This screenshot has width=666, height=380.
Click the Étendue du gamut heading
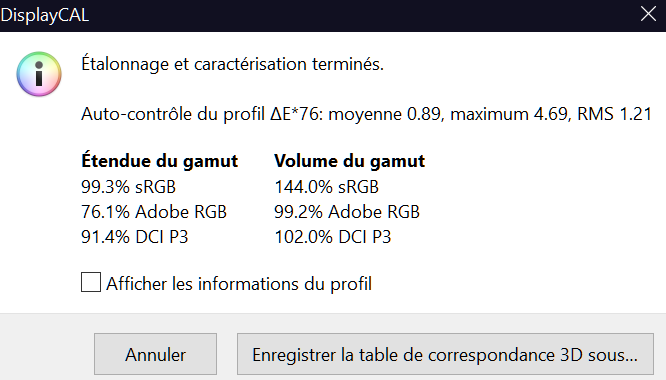[x=159, y=161]
